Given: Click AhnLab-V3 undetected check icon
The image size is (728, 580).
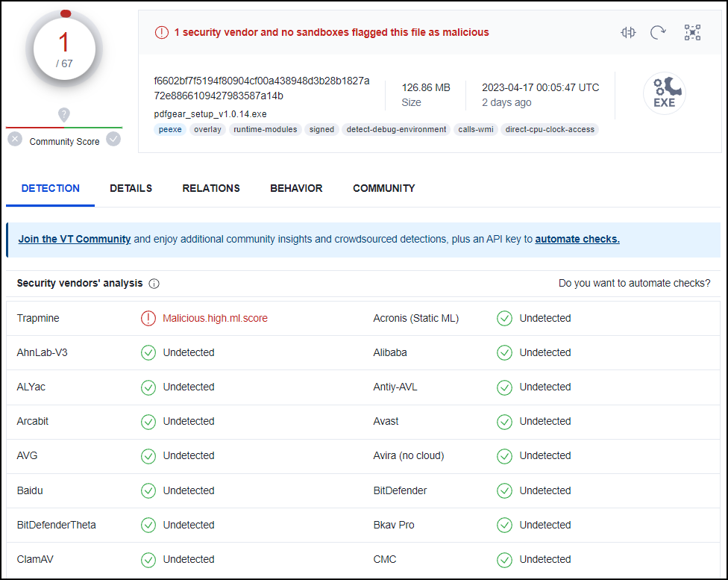Looking at the screenshot, I should (148, 353).
